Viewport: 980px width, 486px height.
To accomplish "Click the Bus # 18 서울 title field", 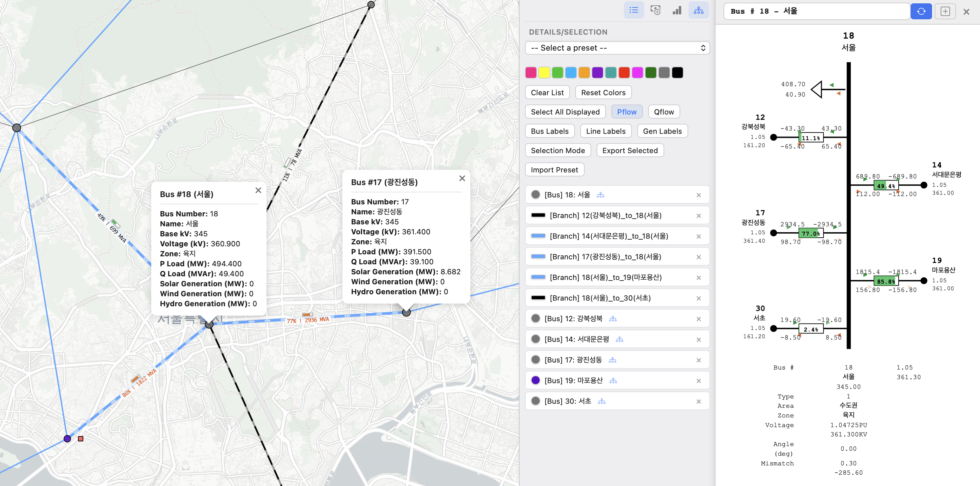I will (x=816, y=11).
